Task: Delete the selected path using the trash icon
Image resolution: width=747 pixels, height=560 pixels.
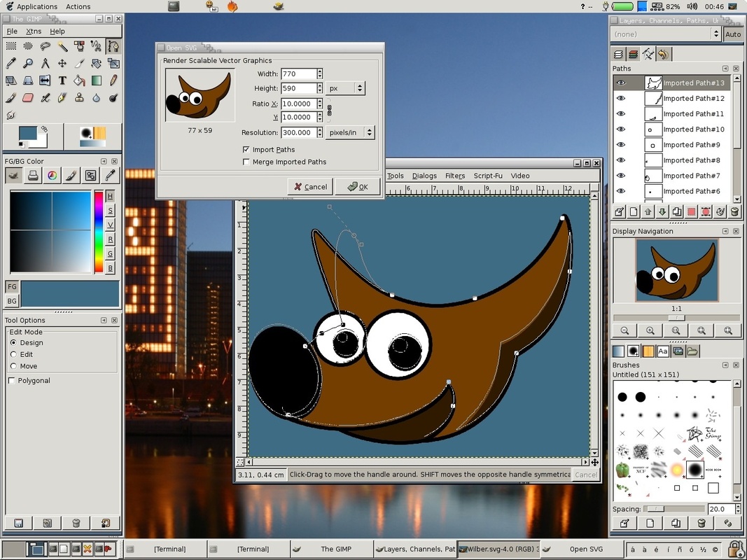Action: [x=734, y=211]
